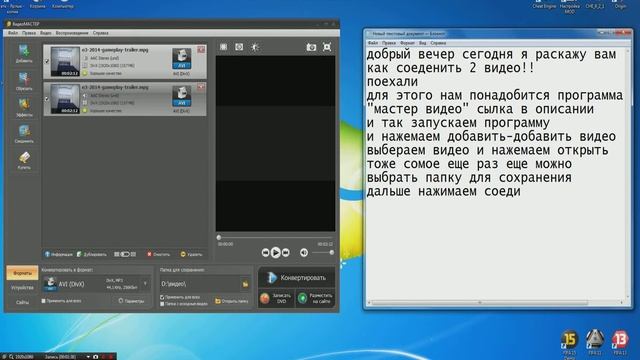Open VideoMaster Воспроизведение menu
Viewport: 640px width, 360px height.
coord(72,33)
